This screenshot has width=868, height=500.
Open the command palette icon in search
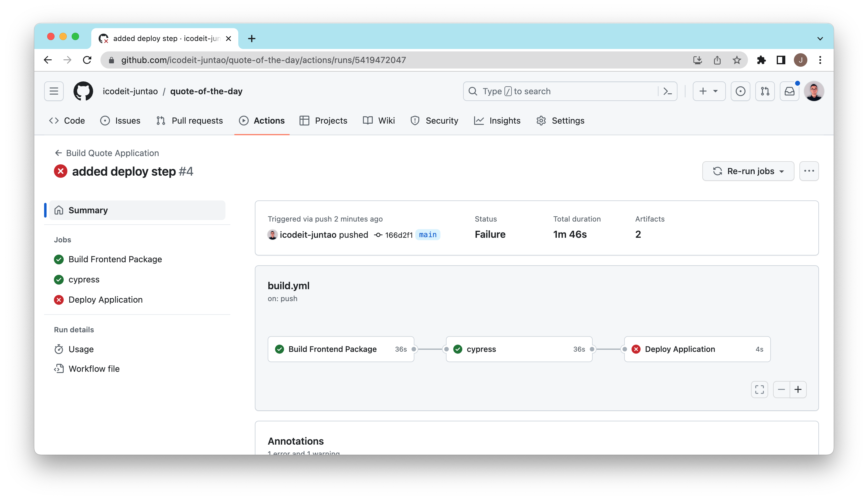pos(667,91)
